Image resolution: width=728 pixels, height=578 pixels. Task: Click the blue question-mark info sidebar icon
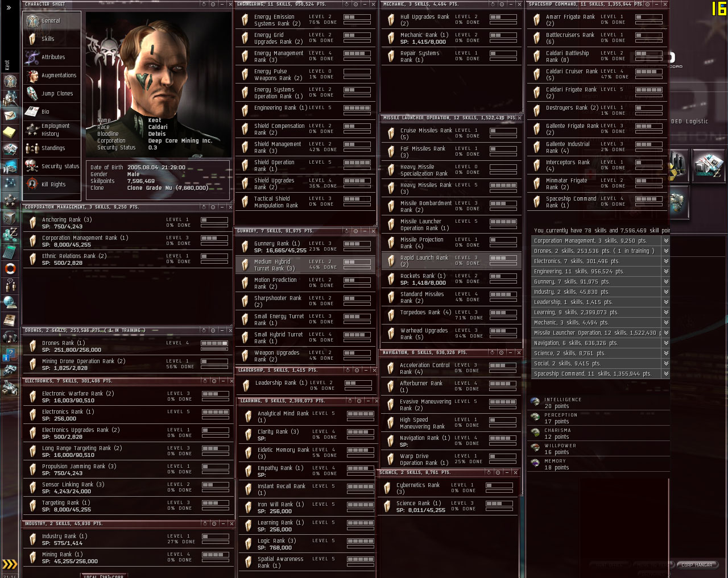pyautogui.click(x=10, y=354)
